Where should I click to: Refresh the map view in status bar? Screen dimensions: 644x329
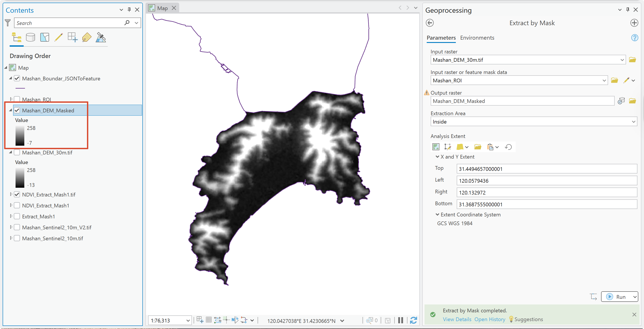tap(414, 320)
